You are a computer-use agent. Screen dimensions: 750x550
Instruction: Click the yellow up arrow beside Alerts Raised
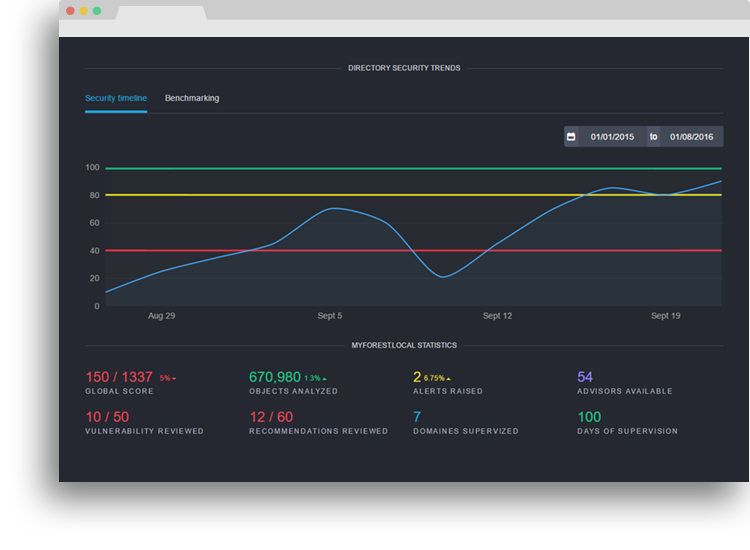point(448,379)
